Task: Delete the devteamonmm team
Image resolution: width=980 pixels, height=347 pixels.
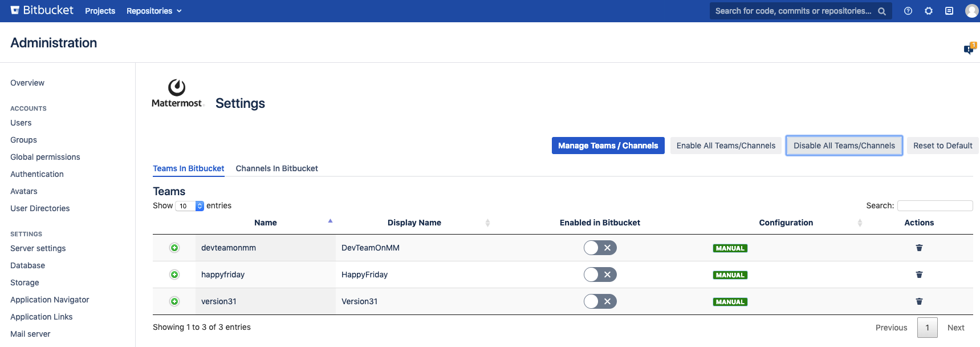Action: (x=919, y=248)
